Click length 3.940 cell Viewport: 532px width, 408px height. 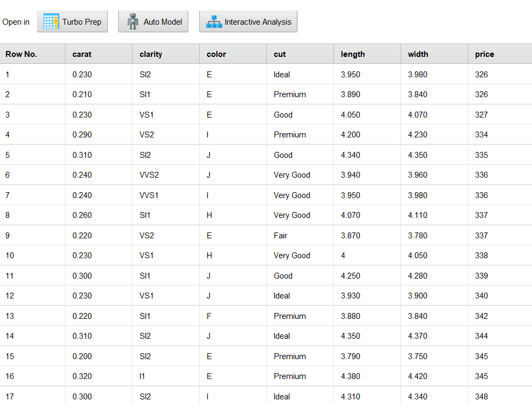[x=367, y=175]
